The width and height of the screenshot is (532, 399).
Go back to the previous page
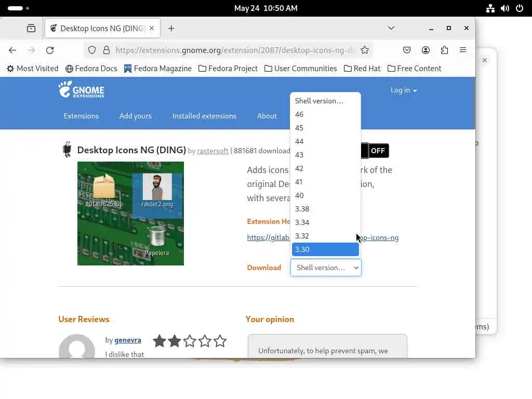point(12,50)
